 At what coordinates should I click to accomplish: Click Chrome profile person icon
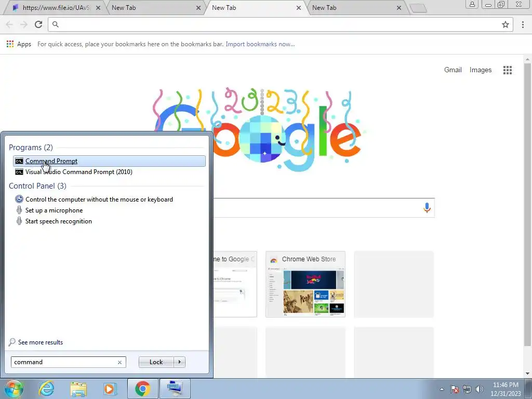pos(472,4)
